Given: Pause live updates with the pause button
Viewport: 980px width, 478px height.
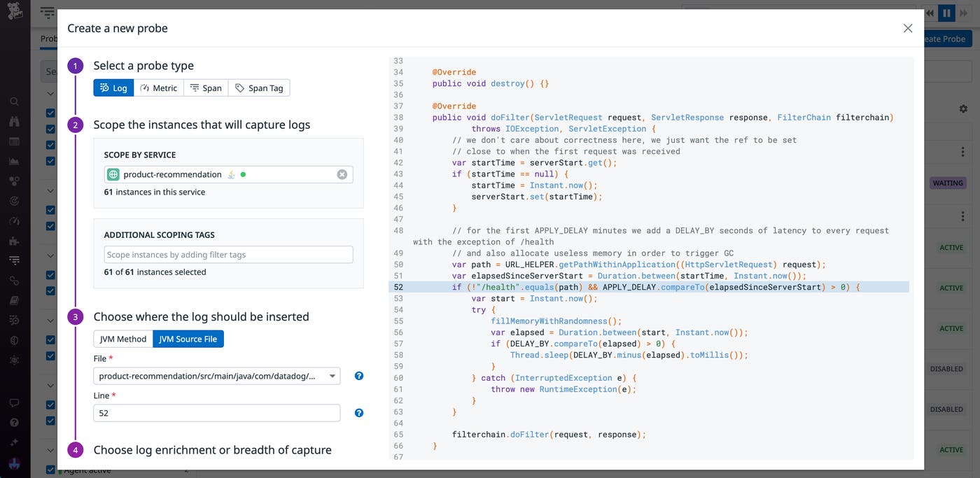Looking at the screenshot, I should 946,13.
